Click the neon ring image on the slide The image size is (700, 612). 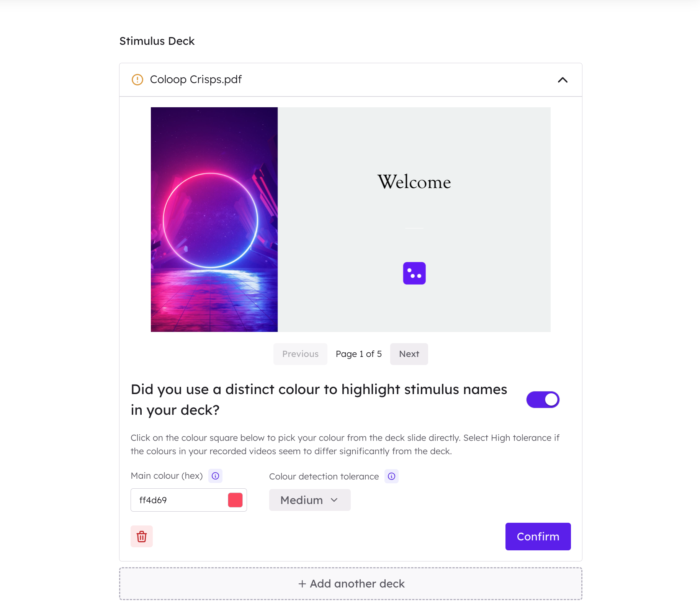click(x=214, y=219)
